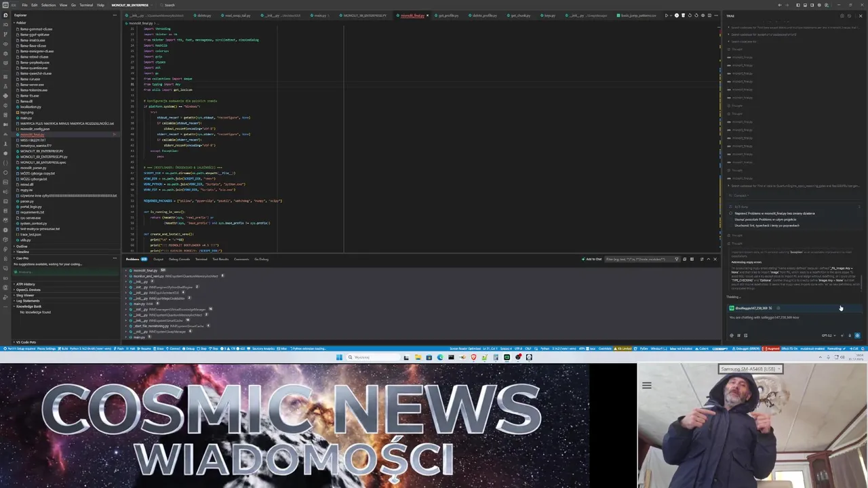This screenshot has height=488, width=868.
Task: Expand the ATPI History section
Action: coord(25,284)
